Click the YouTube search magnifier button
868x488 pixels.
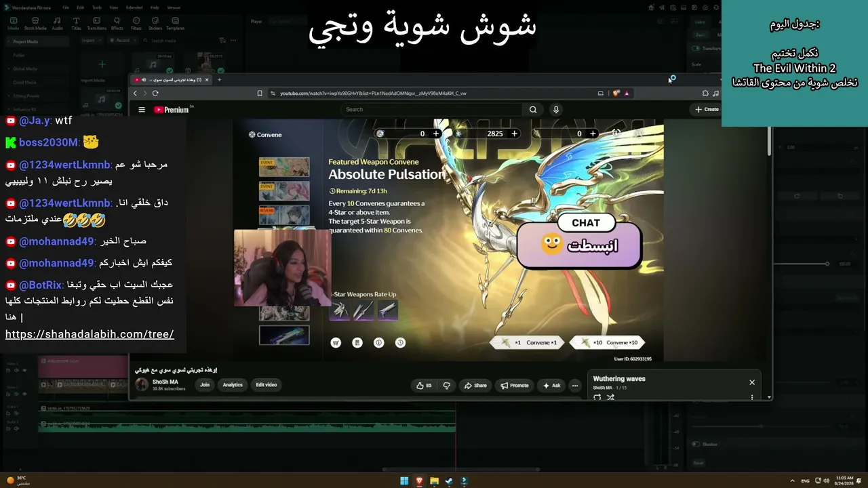[533, 109]
